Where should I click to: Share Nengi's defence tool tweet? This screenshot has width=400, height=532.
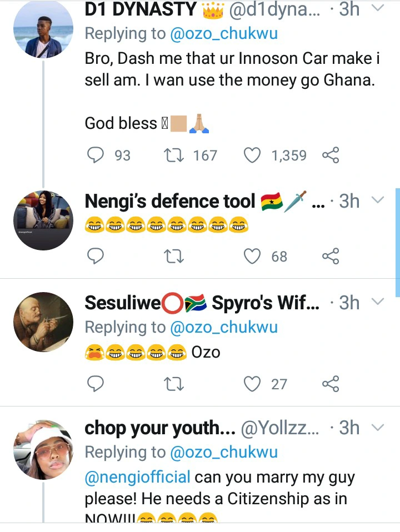click(331, 256)
